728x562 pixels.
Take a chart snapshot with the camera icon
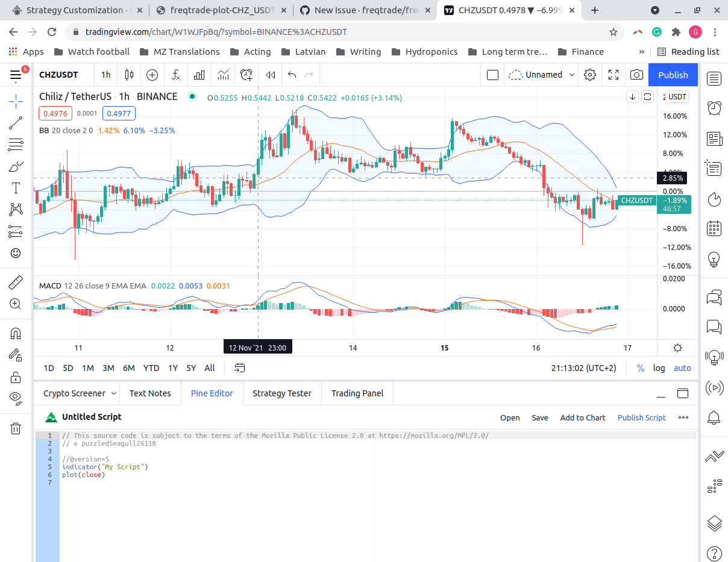click(636, 75)
